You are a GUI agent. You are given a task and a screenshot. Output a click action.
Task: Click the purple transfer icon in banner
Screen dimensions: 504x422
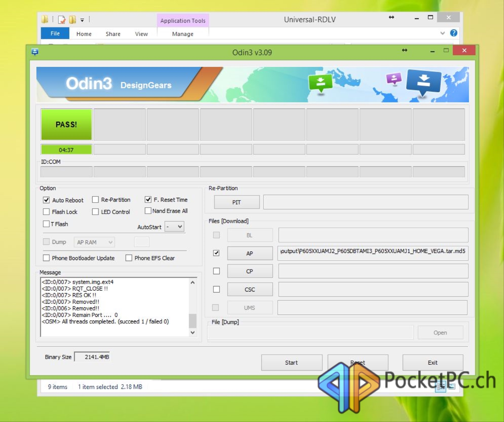394,79
